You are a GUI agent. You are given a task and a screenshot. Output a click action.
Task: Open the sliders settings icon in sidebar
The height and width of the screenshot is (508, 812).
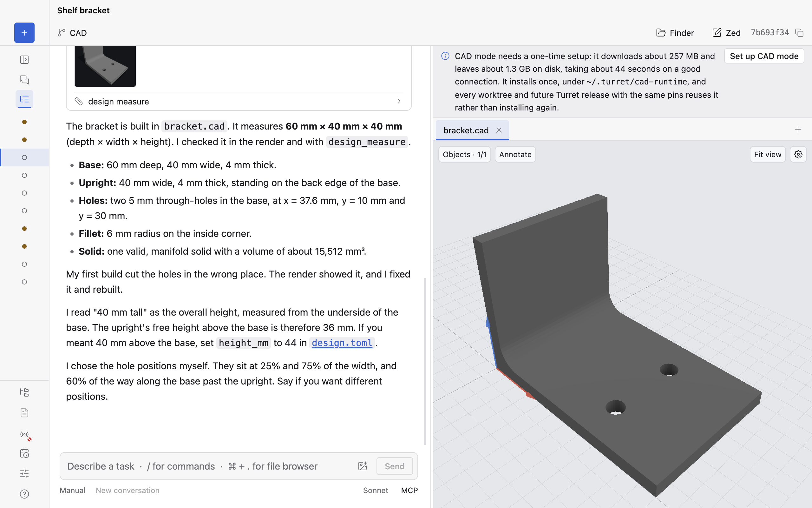tap(24, 474)
